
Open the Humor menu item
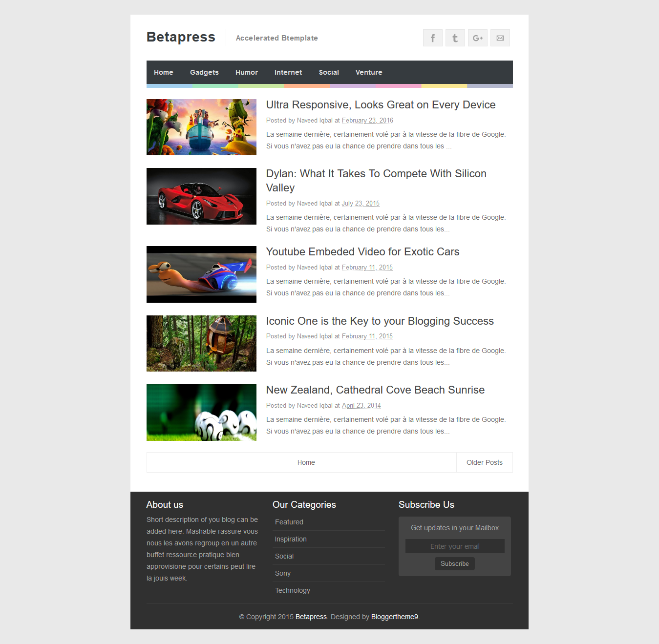click(247, 72)
